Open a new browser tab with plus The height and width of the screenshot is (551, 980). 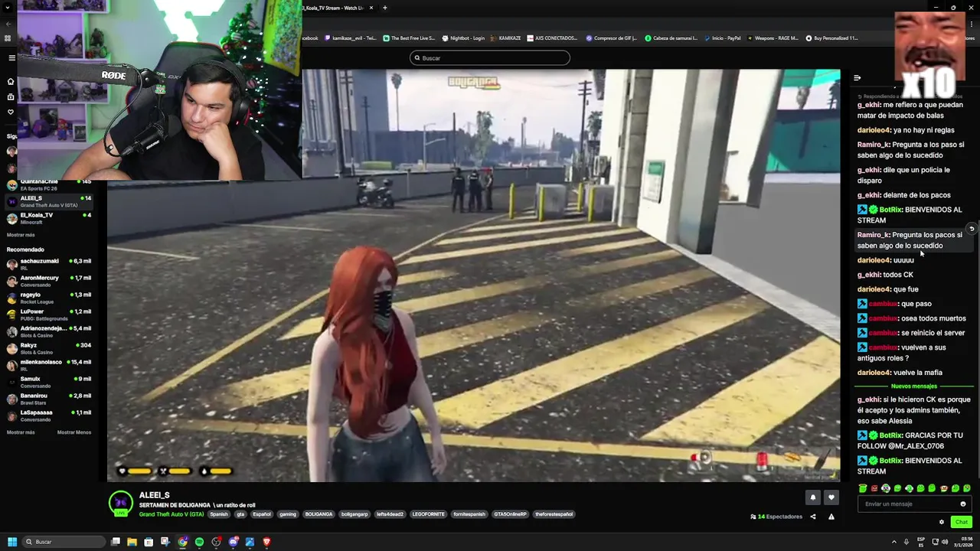point(384,8)
